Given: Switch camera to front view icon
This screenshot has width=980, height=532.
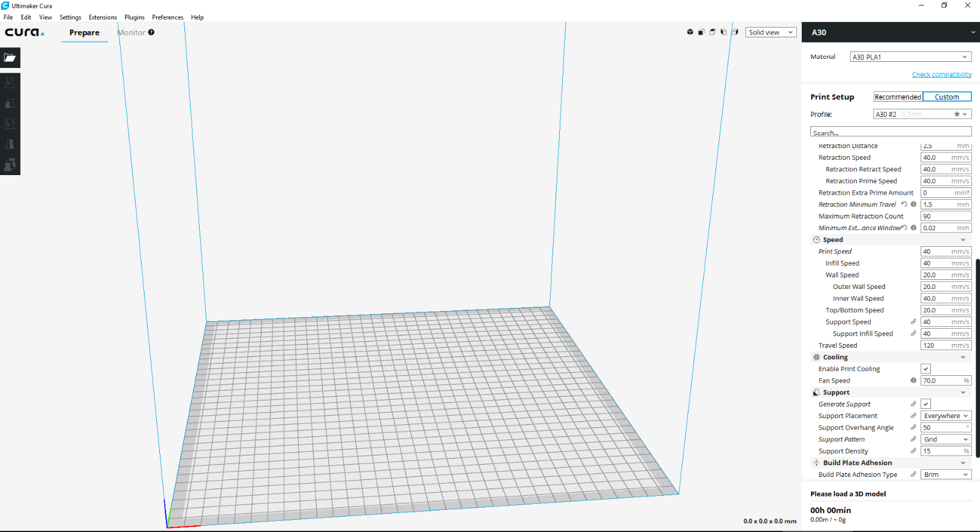Looking at the screenshot, I should pyautogui.click(x=701, y=32).
